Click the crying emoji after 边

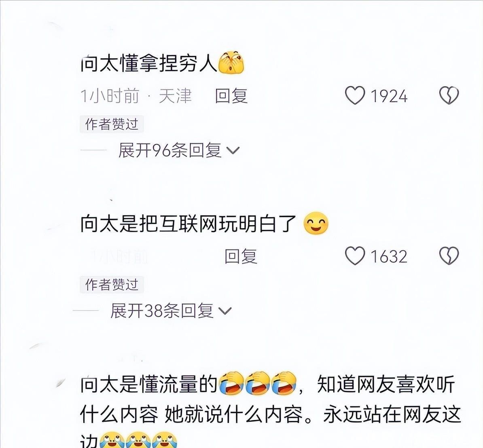pos(112,440)
